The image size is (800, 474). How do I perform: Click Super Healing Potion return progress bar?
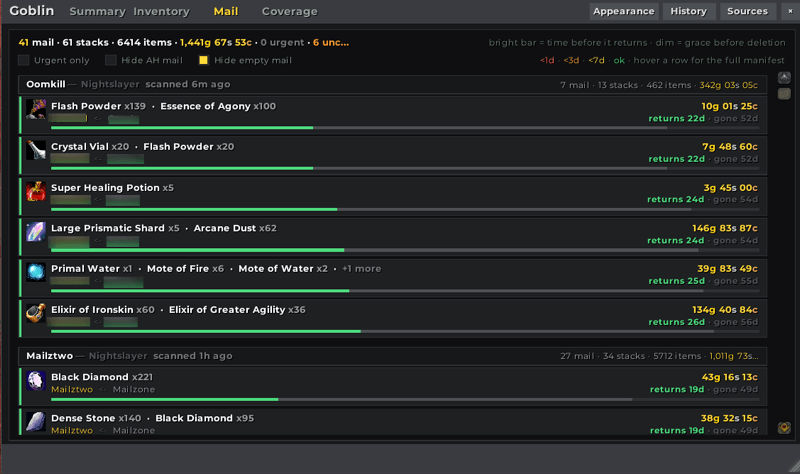point(405,209)
